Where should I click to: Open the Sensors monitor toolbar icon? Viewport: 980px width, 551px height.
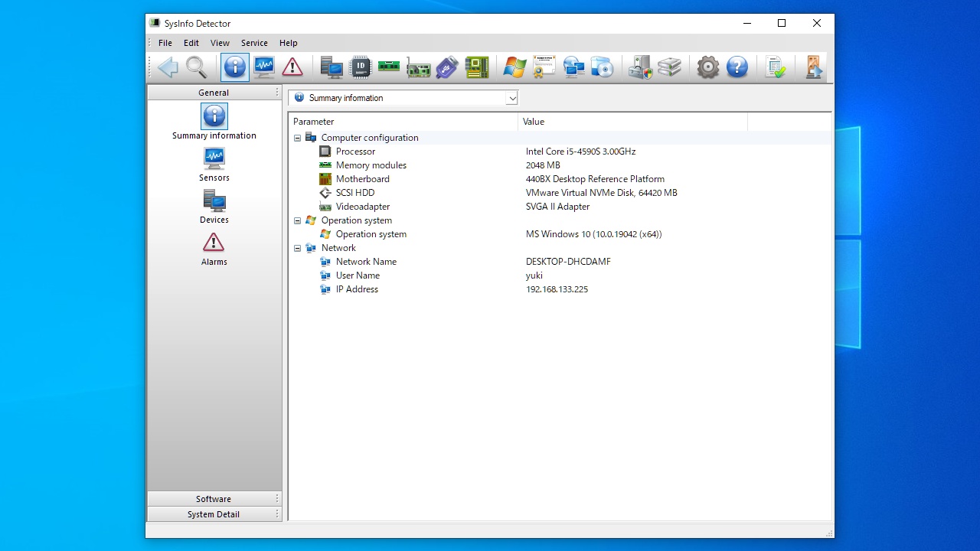(264, 67)
